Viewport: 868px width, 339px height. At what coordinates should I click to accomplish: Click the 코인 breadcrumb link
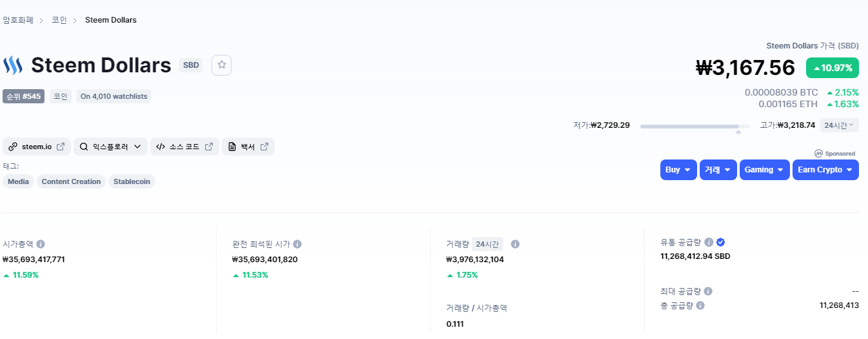click(x=59, y=20)
